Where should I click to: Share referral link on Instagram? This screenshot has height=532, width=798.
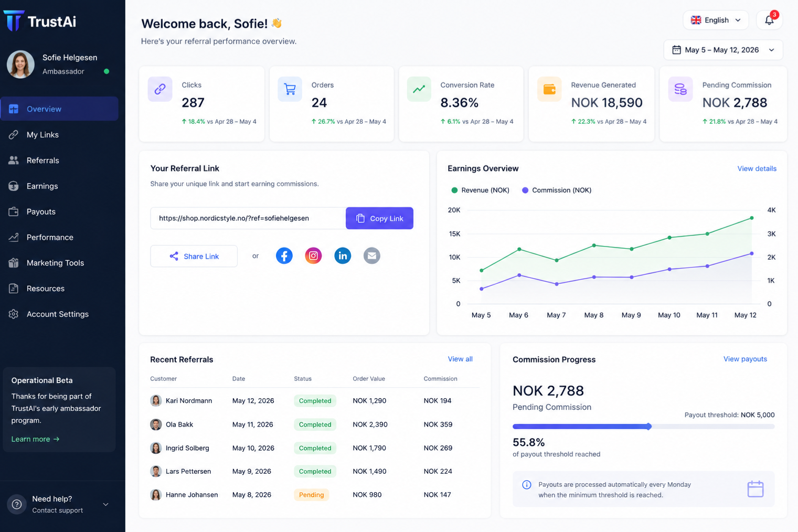(x=313, y=256)
